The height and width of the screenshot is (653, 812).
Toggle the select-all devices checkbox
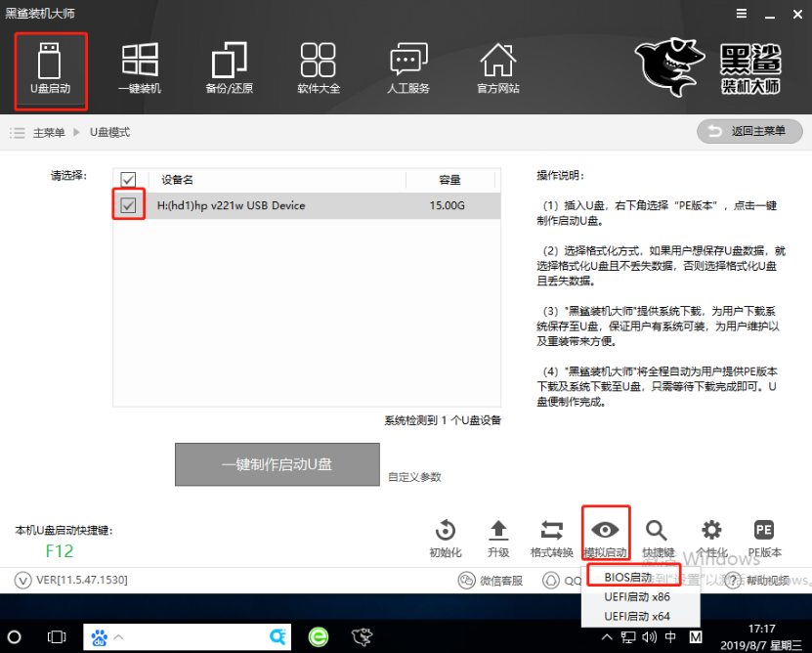[128, 180]
